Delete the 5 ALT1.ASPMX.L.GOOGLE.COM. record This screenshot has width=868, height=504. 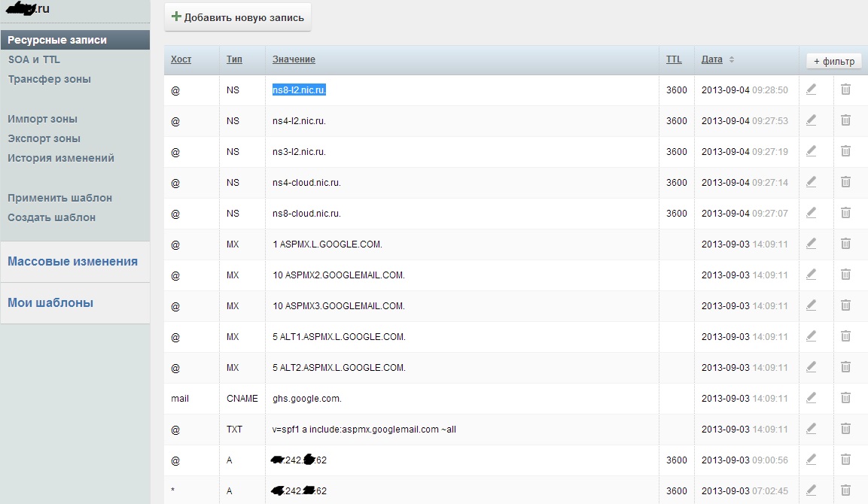(845, 336)
